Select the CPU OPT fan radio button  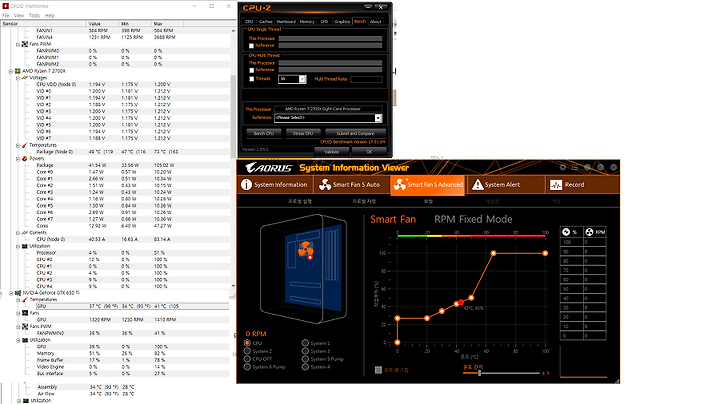(x=247, y=359)
